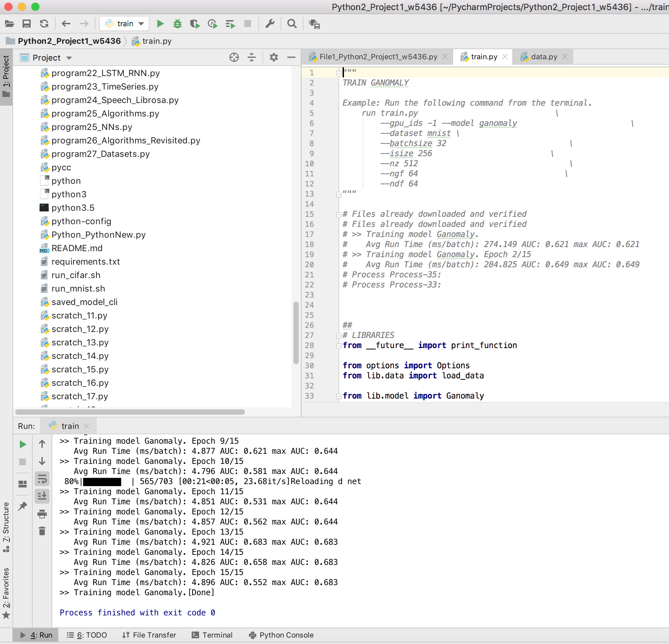669x644 pixels.
Task: Toggle the 1: Project side tool window
Action: pyautogui.click(x=6, y=76)
